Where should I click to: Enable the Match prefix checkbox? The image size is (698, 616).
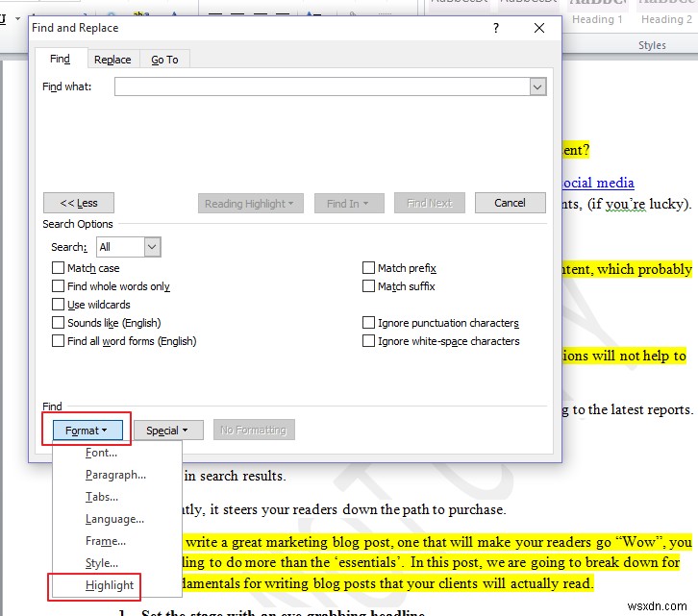pos(368,268)
